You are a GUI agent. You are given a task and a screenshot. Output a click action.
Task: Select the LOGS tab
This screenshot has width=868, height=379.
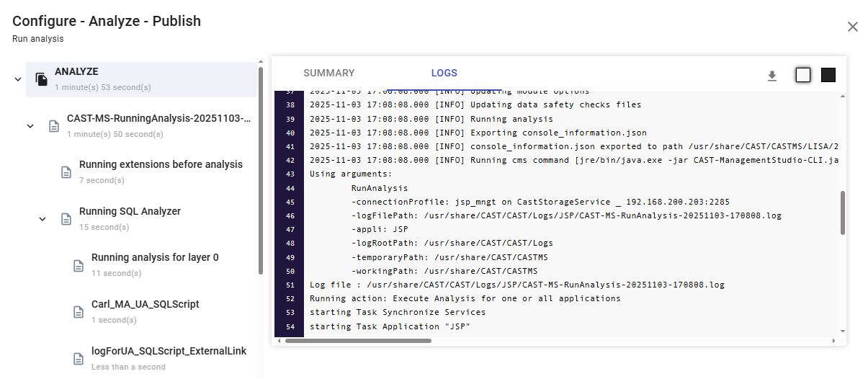[x=444, y=73]
